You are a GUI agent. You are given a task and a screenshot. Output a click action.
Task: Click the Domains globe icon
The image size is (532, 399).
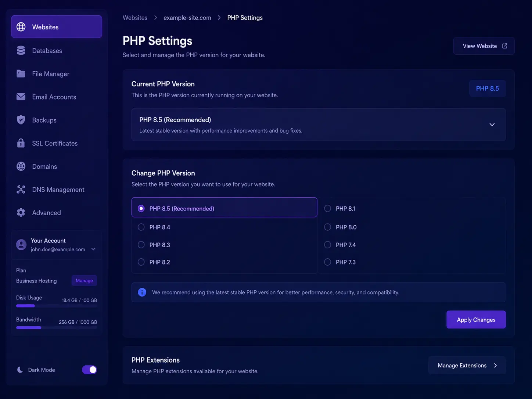click(x=21, y=166)
